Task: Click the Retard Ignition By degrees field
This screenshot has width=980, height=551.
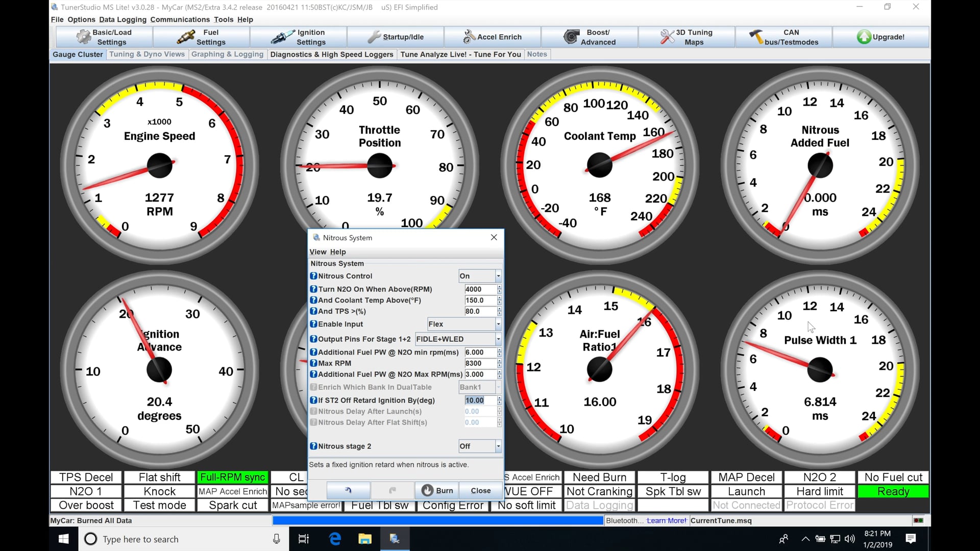Action: (x=479, y=400)
